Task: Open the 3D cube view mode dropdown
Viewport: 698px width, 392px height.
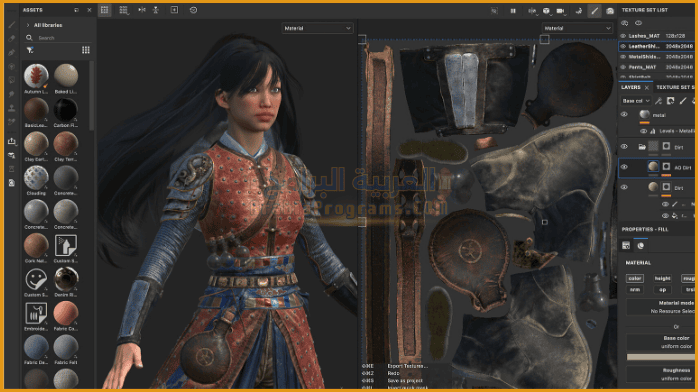Action: pos(547,11)
